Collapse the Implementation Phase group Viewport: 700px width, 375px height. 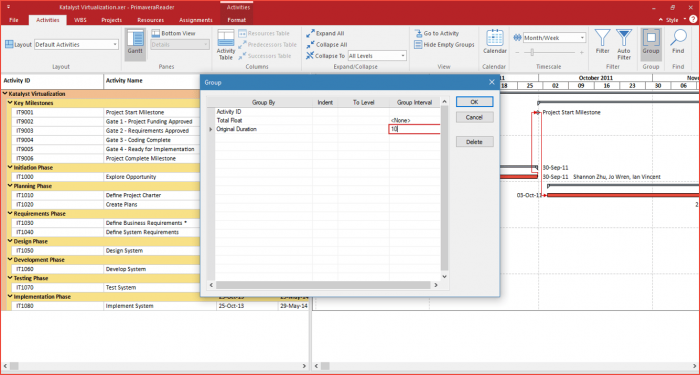10,297
